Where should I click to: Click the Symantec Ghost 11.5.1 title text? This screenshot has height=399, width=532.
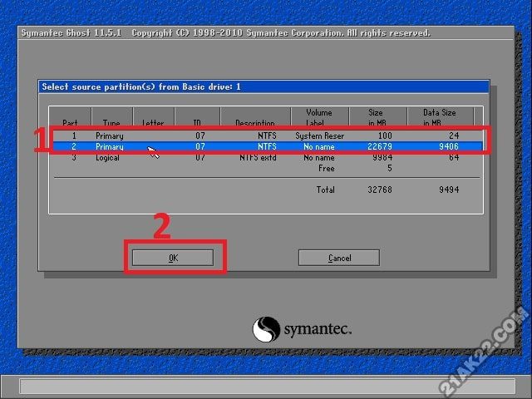point(71,33)
